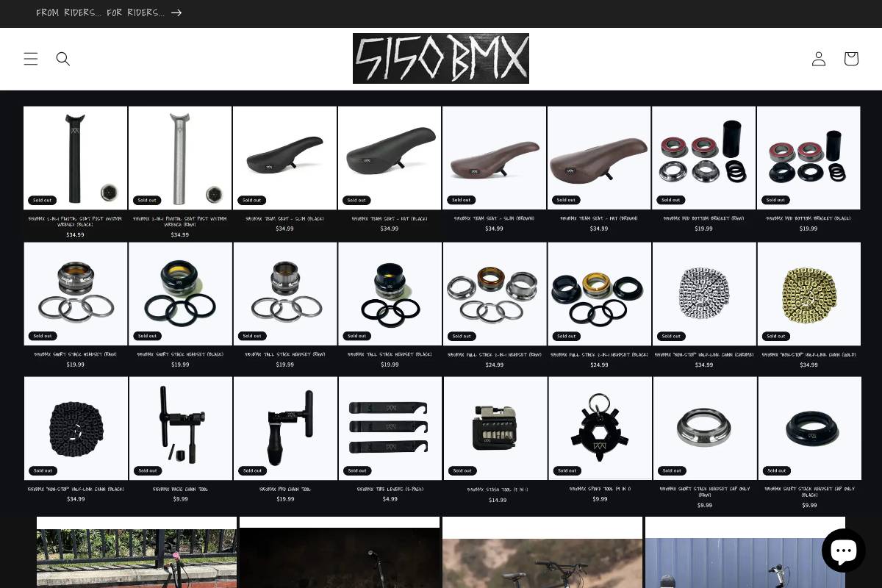Click the Short Stack Headset Cap Only (Raw) image

point(704,428)
